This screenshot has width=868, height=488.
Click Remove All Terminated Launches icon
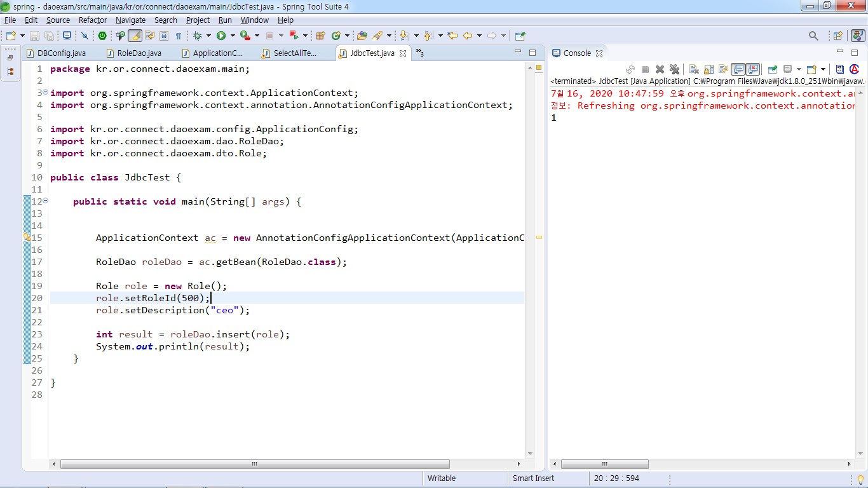point(674,69)
